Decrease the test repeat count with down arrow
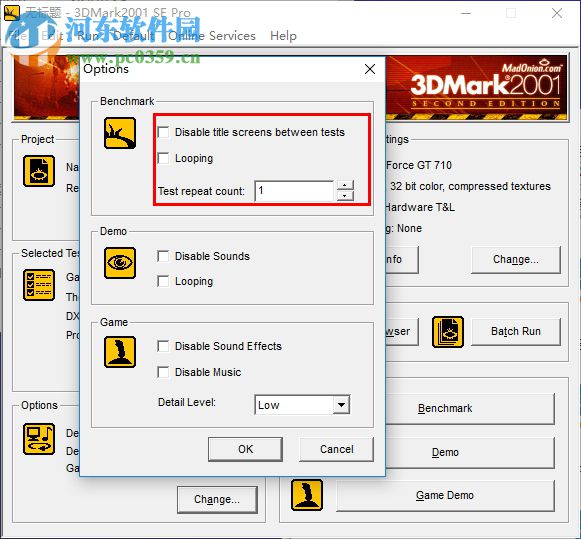Screen dimensions: 581x539 (345, 196)
